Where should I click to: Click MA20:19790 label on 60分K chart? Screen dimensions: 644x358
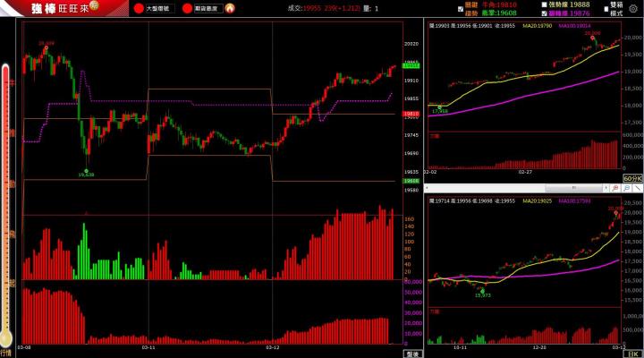tap(538, 26)
